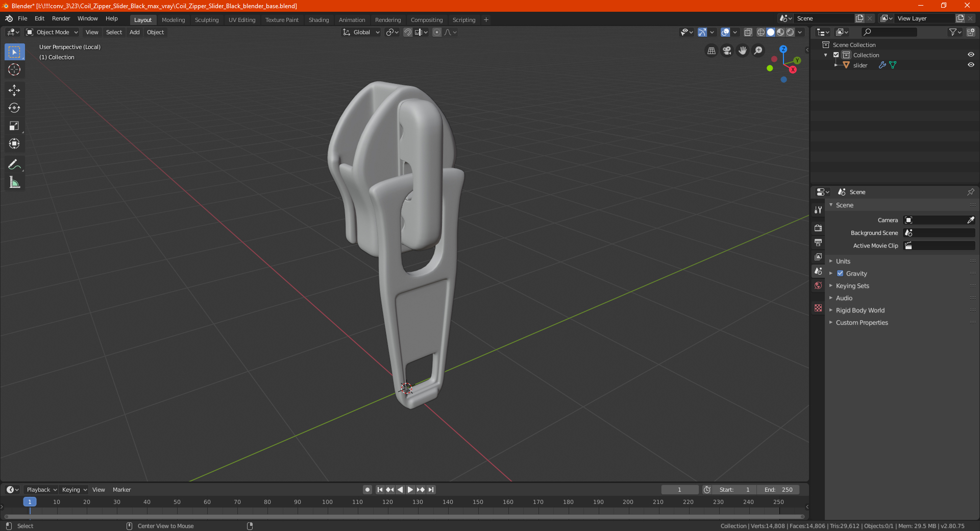The width and height of the screenshot is (980, 531).
Task: Open the Texture properties tab
Action: point(818,308)
